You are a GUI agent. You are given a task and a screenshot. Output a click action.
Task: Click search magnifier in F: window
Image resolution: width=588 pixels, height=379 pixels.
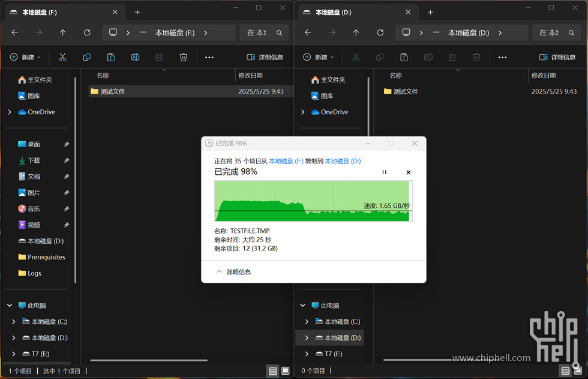(280, 33)
